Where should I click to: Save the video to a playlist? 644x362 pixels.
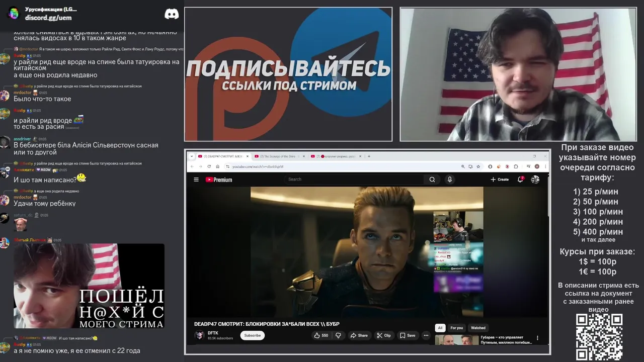[408, 335]
